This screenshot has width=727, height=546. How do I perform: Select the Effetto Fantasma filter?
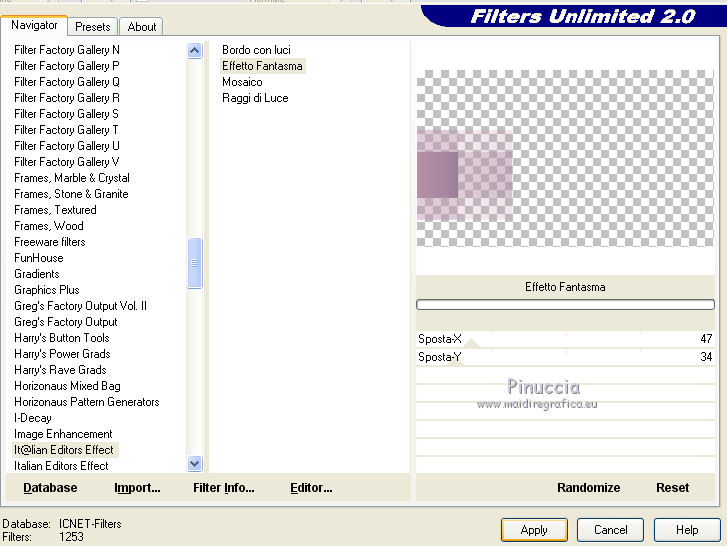[262, 66]
